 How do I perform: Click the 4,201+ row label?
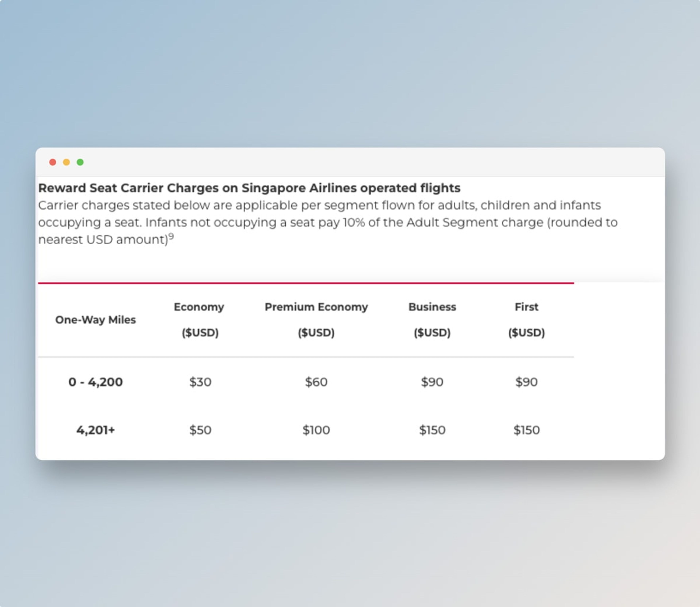(x=96, y=430)
